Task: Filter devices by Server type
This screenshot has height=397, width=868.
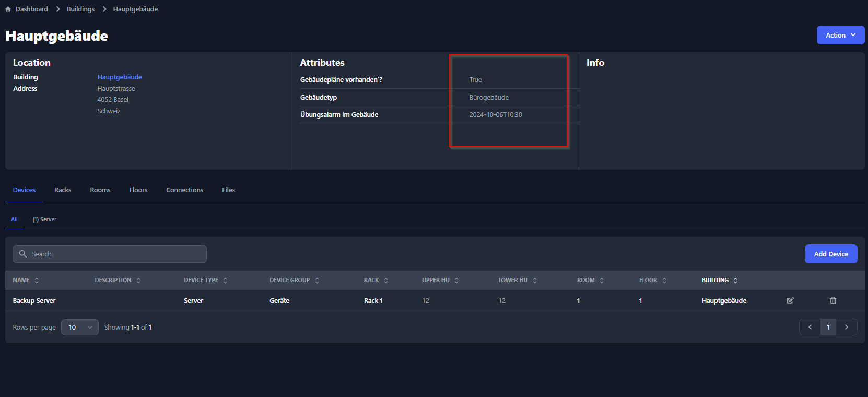Action: [x=44, y=220]
